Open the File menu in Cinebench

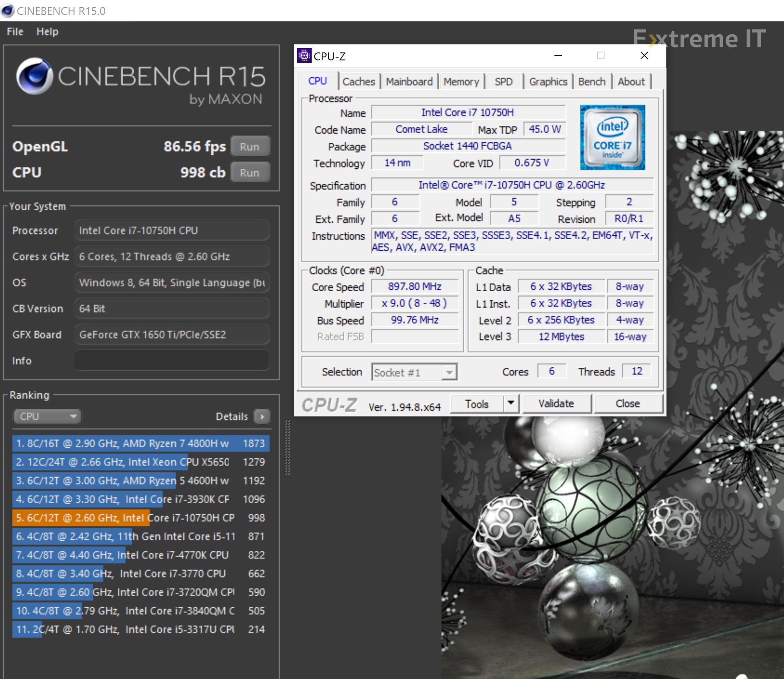pos(15,31)
